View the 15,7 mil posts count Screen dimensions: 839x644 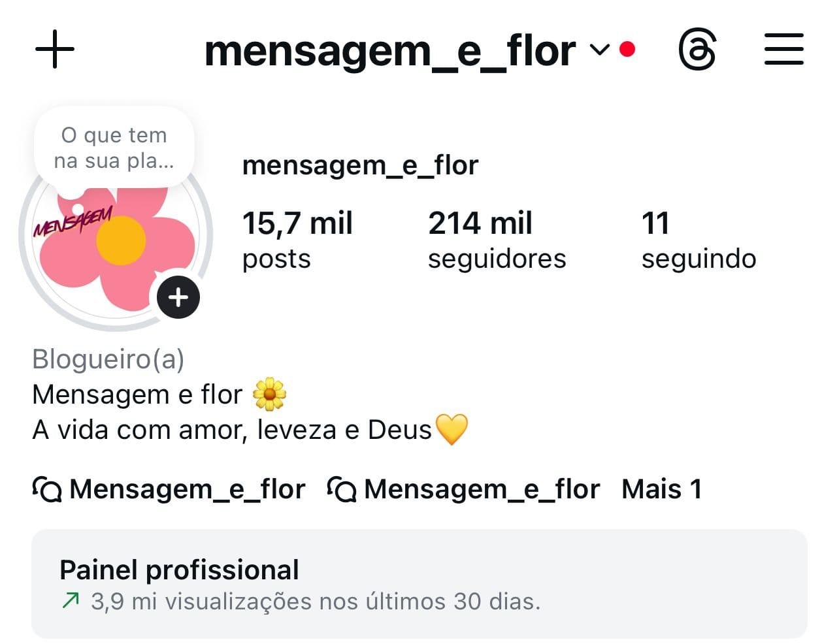[x=297, y=238]
